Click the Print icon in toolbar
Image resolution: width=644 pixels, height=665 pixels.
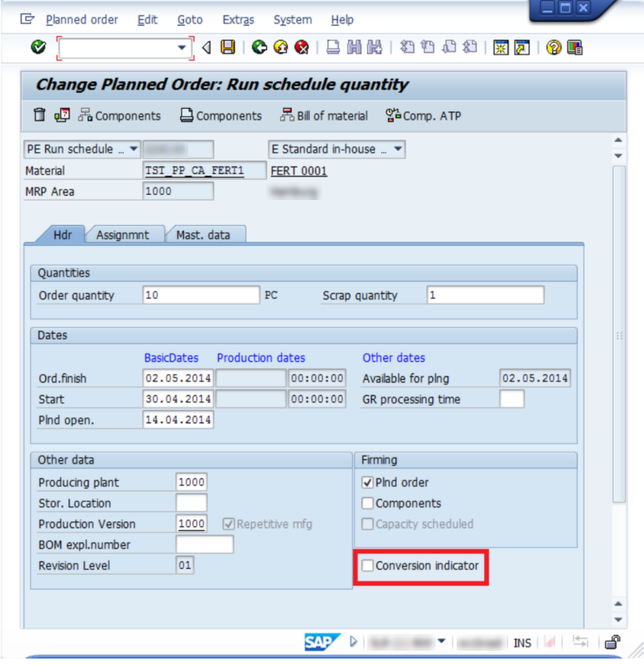coord(333,47)
